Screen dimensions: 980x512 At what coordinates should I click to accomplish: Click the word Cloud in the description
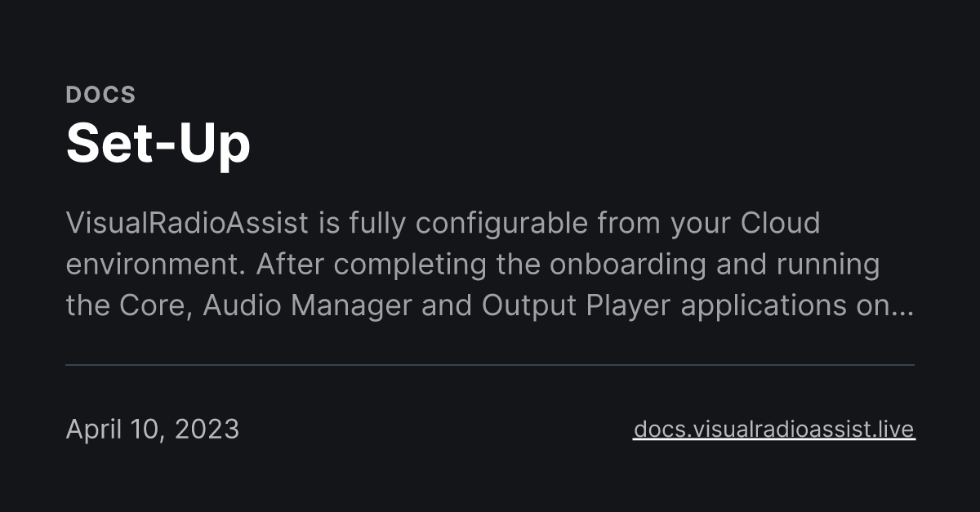tap(780, 223)
